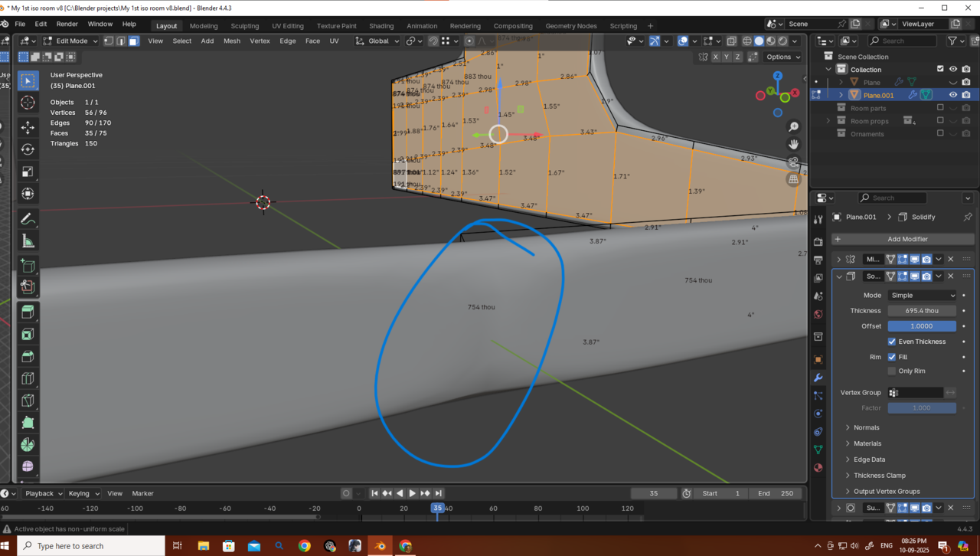
Task: Select the Bevel tool
Action: pos(28,357)
